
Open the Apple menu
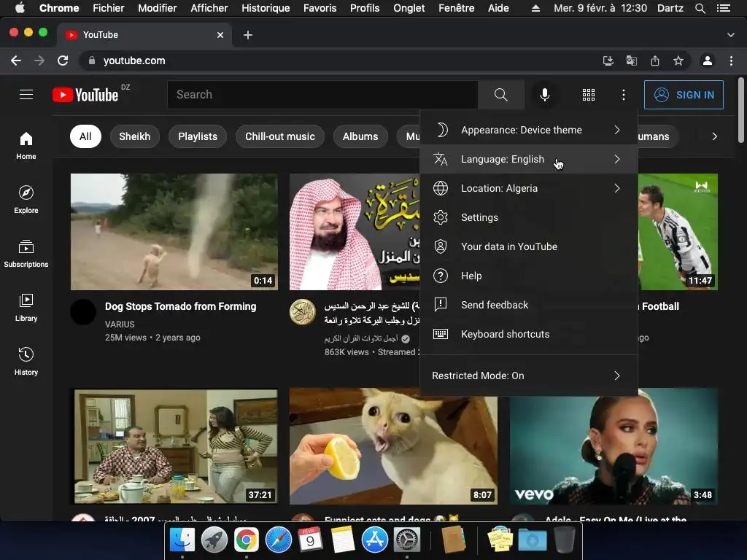[20, 8]
